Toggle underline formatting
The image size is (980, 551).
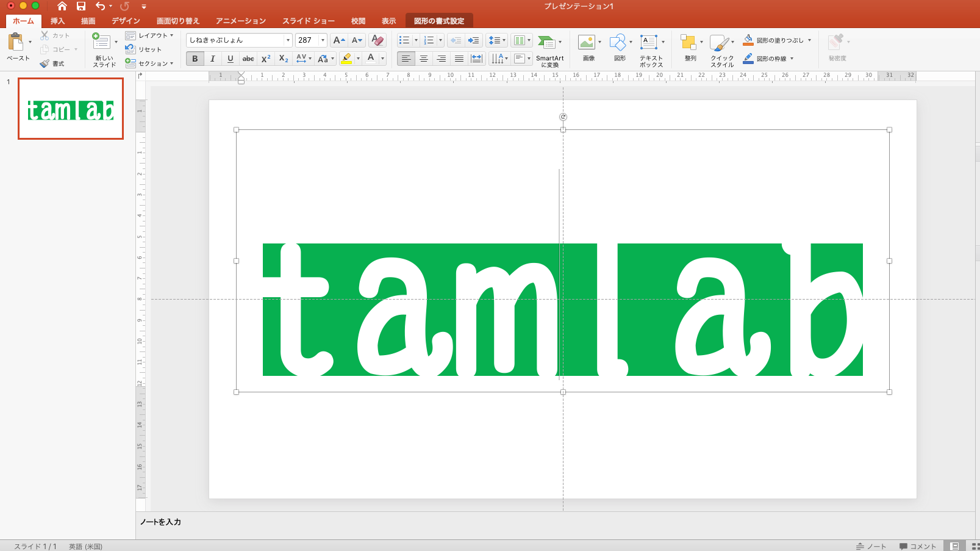point(230,59)
